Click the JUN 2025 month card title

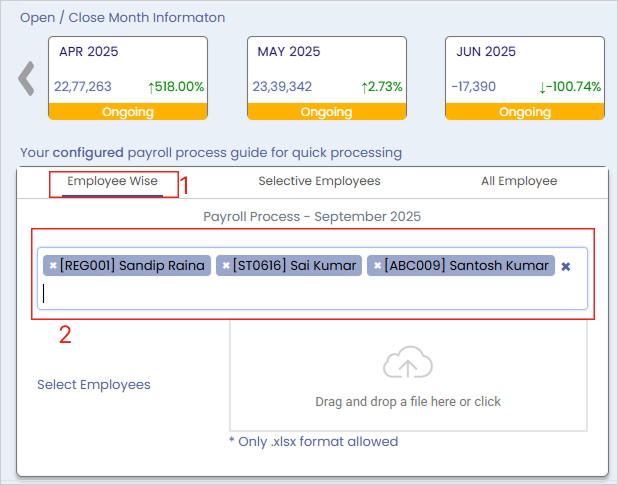tap(486, 52)
